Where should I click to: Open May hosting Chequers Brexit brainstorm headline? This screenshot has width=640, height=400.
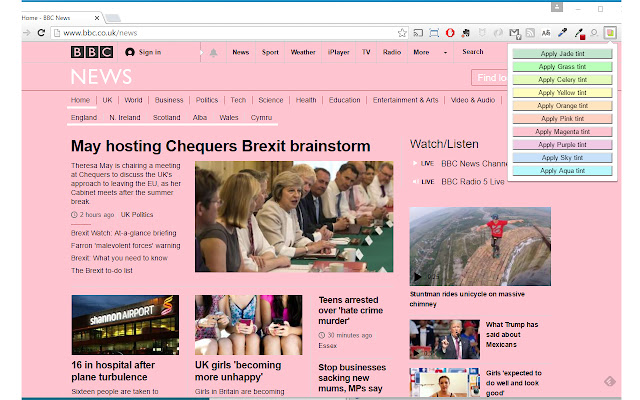tap(221, 146)
